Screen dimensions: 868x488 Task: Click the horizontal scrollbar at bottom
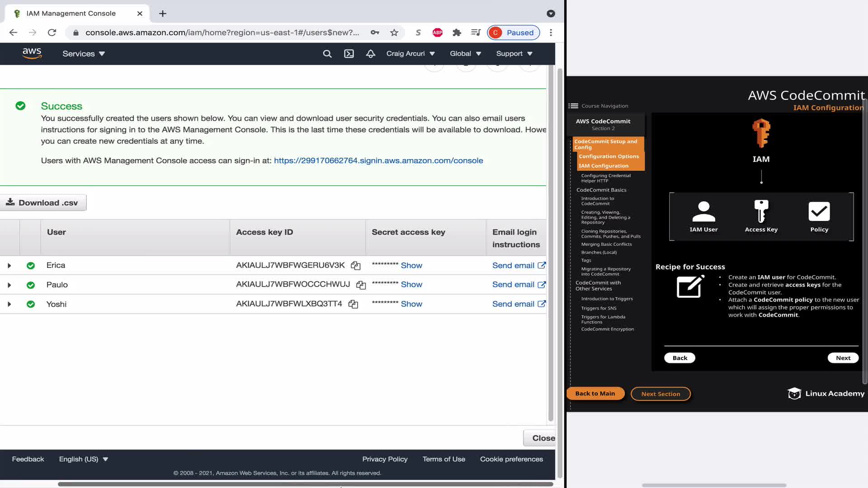pyautogui.click(x=305, y=484)
